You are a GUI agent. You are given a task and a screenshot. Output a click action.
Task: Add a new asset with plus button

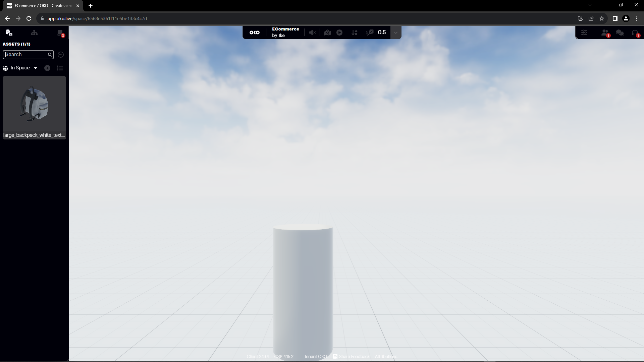[47, 68]
